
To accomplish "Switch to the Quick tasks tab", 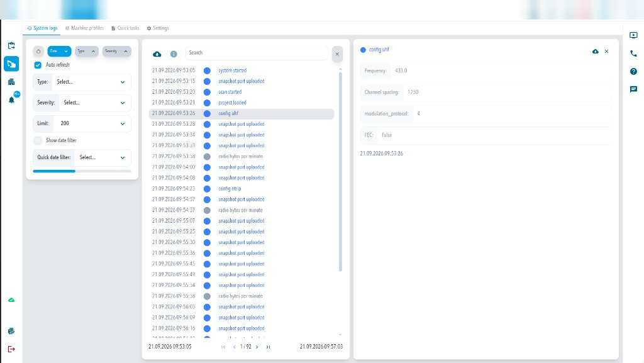I will 125,28.
